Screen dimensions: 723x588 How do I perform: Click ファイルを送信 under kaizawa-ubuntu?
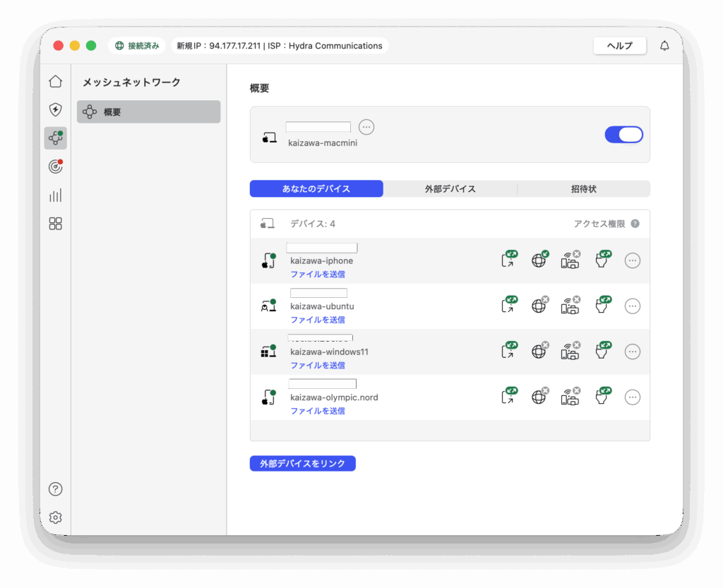click(x=318, y=320)
